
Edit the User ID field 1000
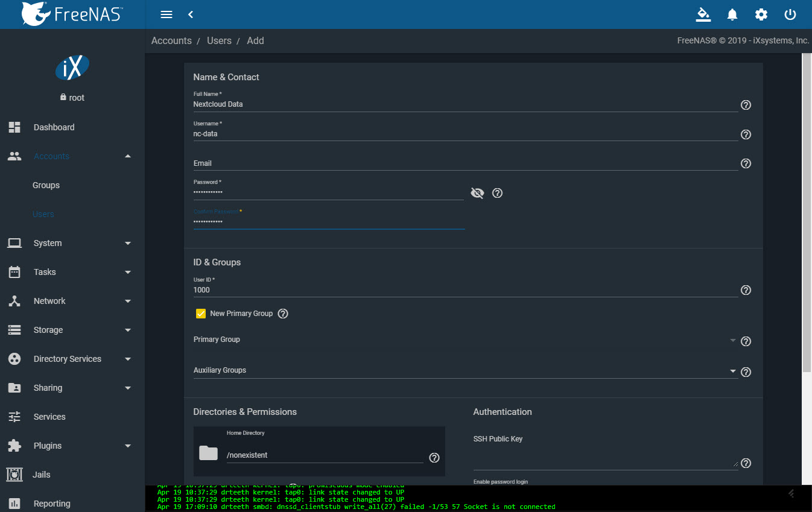465,290
